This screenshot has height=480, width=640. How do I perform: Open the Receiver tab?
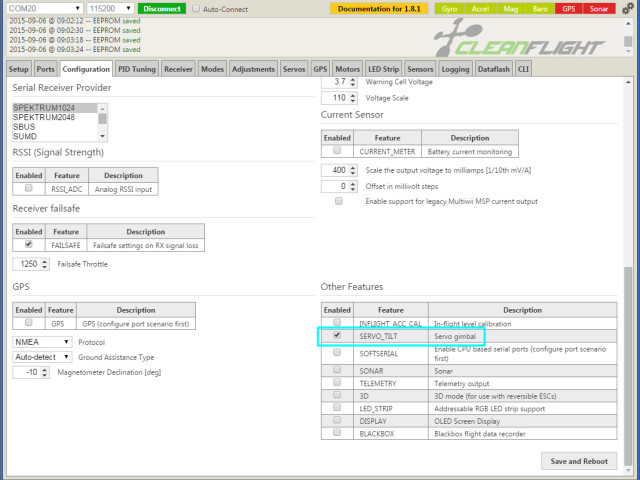click(178, 69)
